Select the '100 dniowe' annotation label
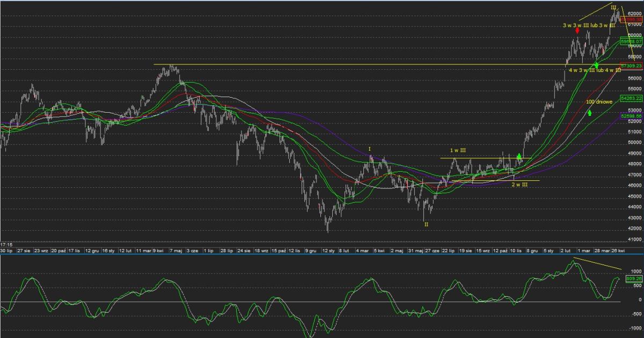Image resolution: width=644 pixels, height=338 pixels. point(599,101)
